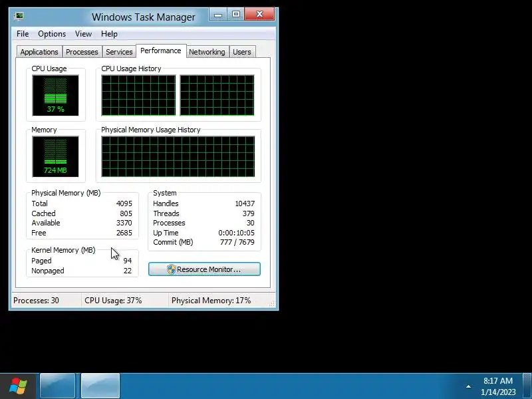Screen dimensions: 532x399
Task: Click the Memory 724 MB meter
Action: [55, 156]
